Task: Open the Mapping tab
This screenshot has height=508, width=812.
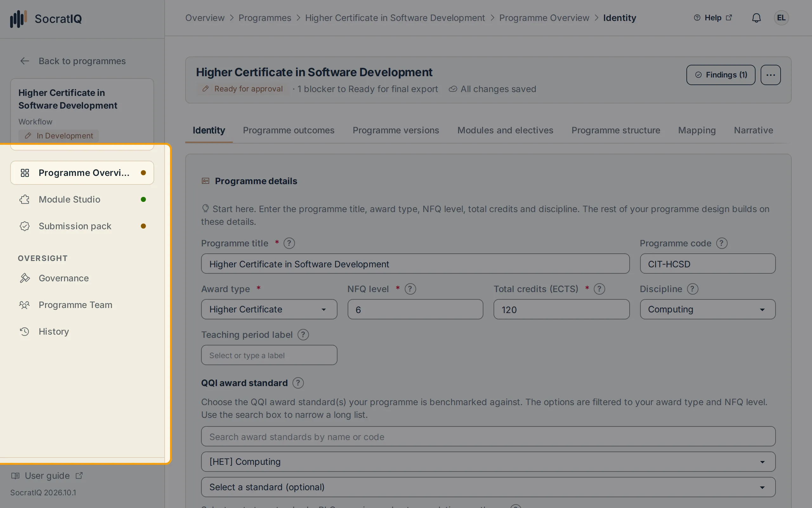Action: [697, 130]
